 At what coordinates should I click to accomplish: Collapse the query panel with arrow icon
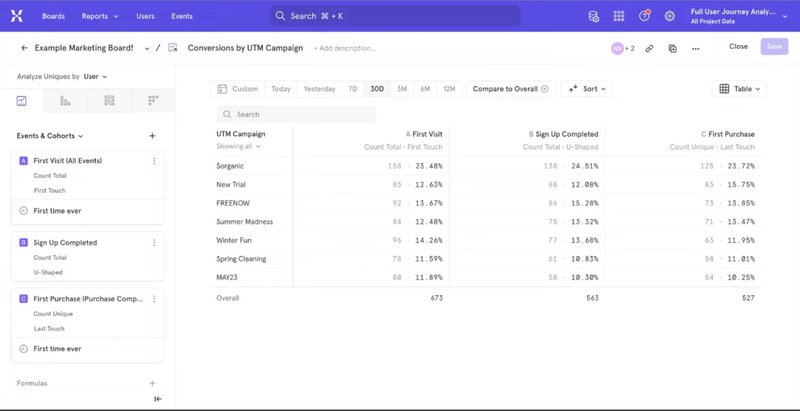click(157, 399)
